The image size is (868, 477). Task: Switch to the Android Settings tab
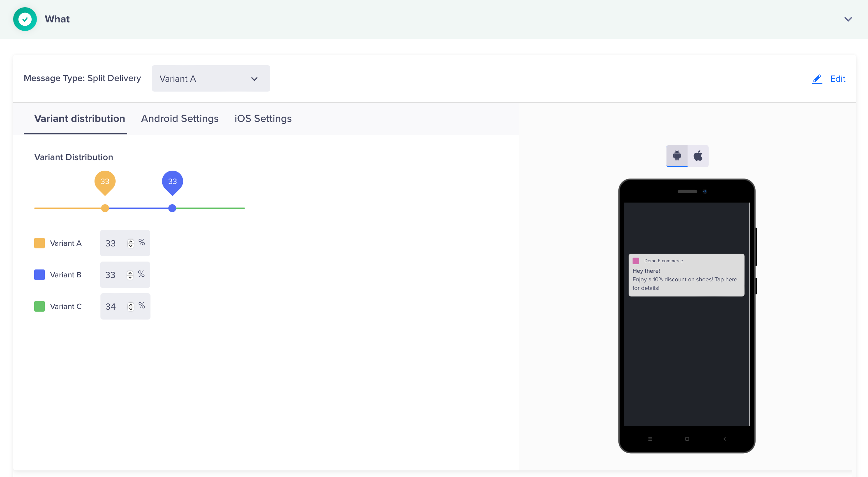(x=179, y=118)
